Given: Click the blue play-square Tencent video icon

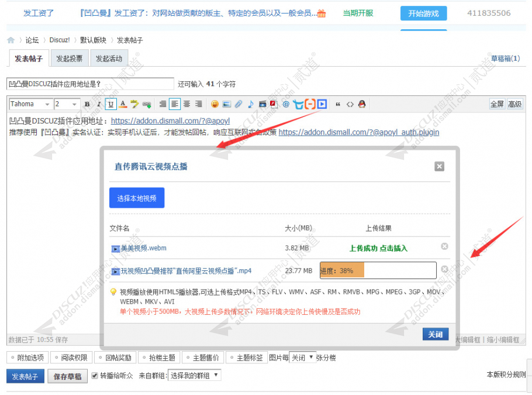Looking at the screenshot, I should click(322, 104).
